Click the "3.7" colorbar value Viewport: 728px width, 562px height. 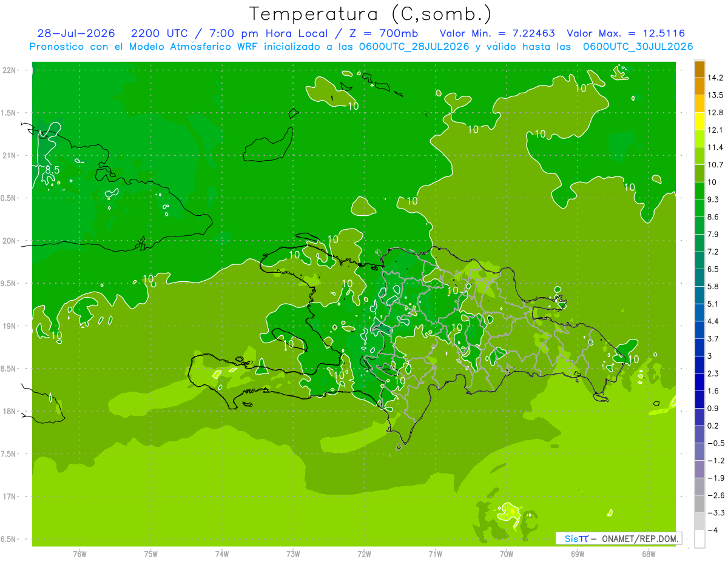click(x=713, y=338)
